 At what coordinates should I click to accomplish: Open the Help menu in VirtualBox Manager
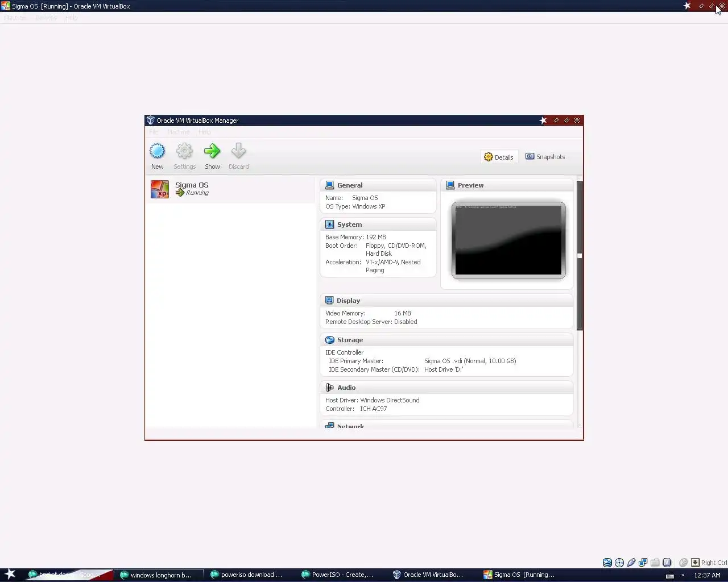pos(205,132)
